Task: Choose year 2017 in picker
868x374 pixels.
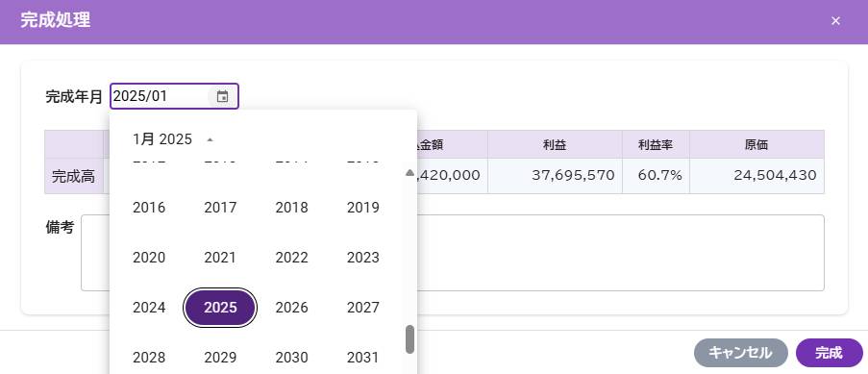Action: pos(220,208)
